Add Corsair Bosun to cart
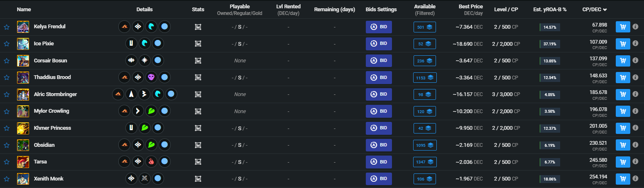Viewport: 644px width, 188px height. click(x=623, y=61)
